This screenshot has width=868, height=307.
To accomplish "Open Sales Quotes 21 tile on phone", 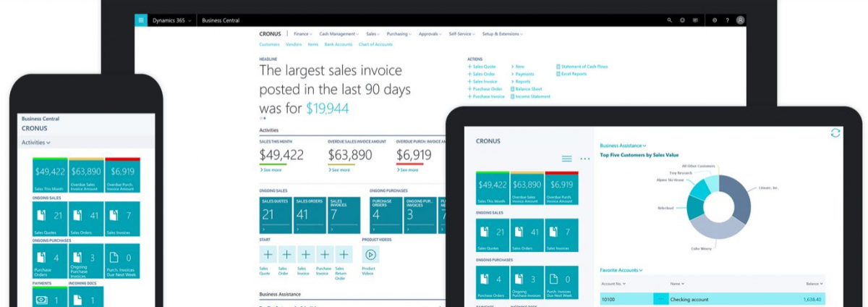I will [x=50, y=219].
